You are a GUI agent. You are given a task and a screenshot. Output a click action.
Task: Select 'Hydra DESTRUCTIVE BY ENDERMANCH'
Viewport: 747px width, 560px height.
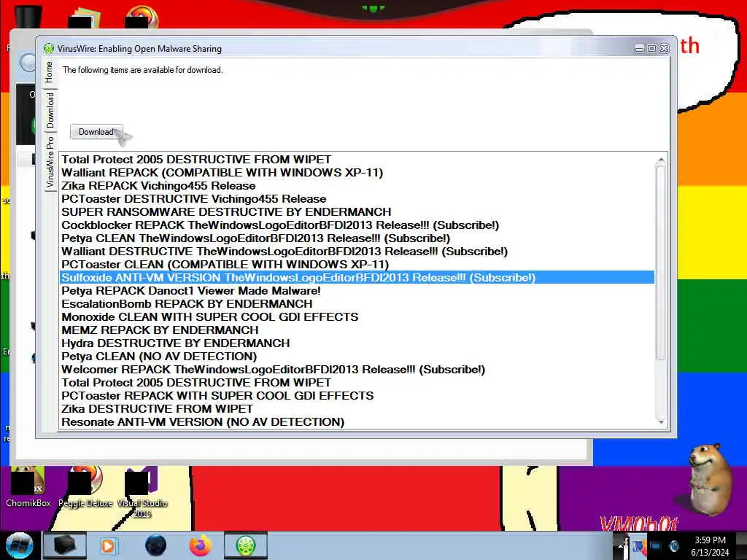point(357,343)
